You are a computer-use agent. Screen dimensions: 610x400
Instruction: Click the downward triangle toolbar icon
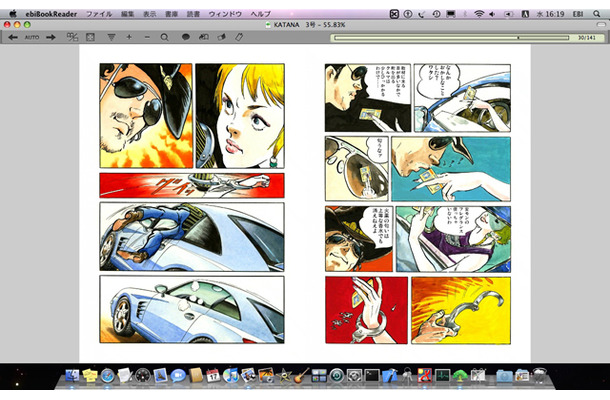pos(111,37)
